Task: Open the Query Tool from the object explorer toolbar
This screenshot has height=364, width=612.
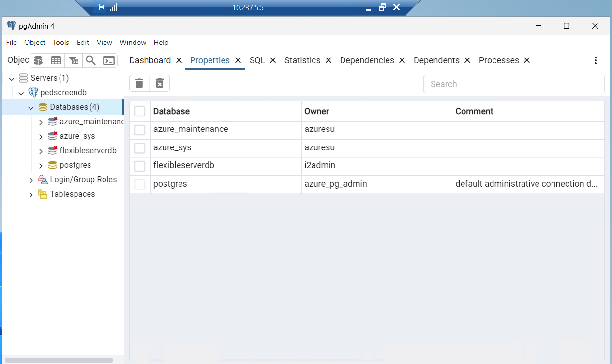Action: coord(39,60)
